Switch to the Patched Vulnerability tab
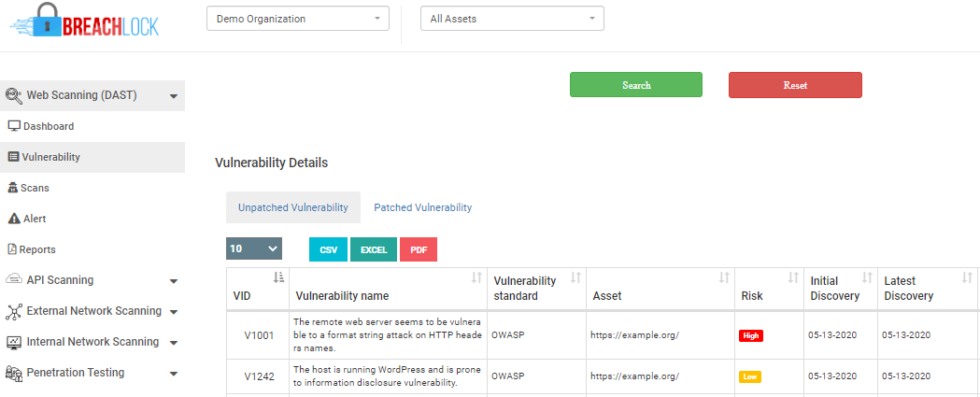The width and height of the screenshot is (980, 397). 423,207
